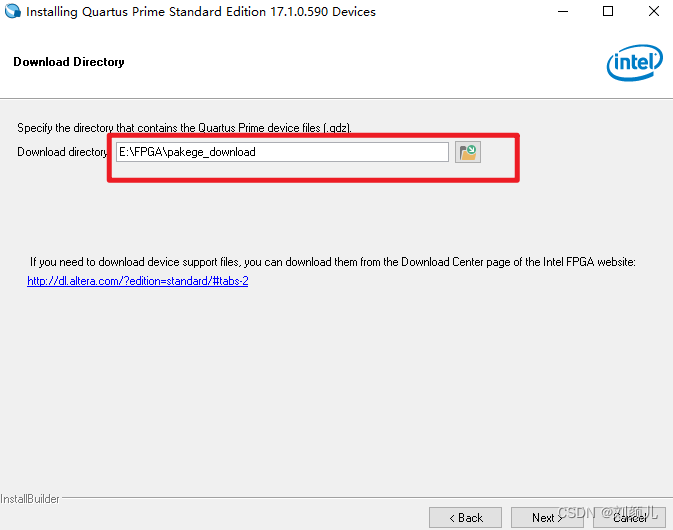Open the folder browse icon
This screenshot has height=530, width=673.
tap(468, 152)
